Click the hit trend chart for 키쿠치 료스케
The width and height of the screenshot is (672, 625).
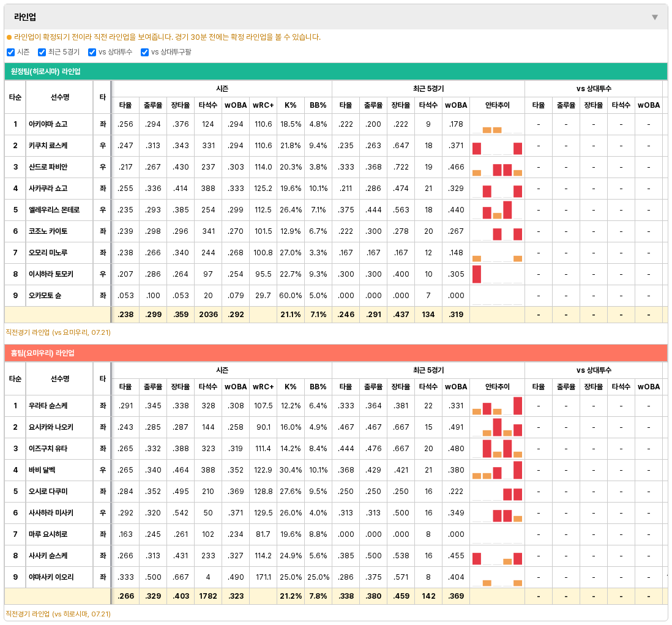(497, 146)
